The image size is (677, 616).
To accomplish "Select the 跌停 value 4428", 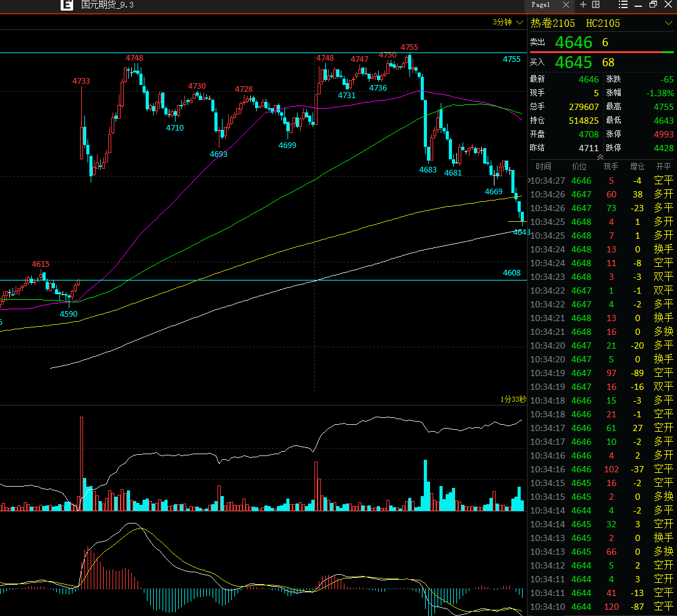I will (664, 148).
